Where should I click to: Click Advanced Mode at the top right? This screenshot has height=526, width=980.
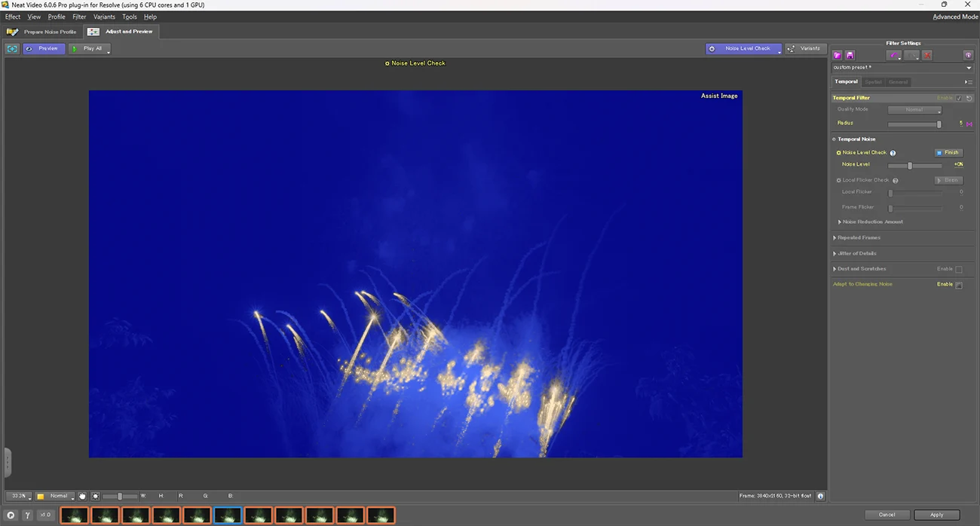coord(955,17)
